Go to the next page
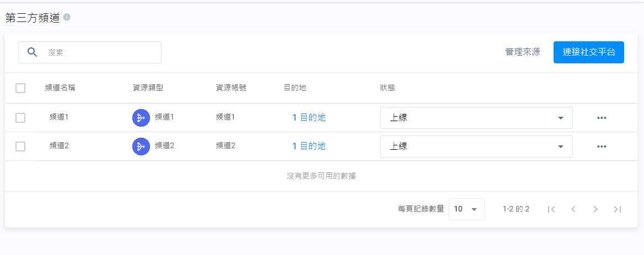 point(595,209)
